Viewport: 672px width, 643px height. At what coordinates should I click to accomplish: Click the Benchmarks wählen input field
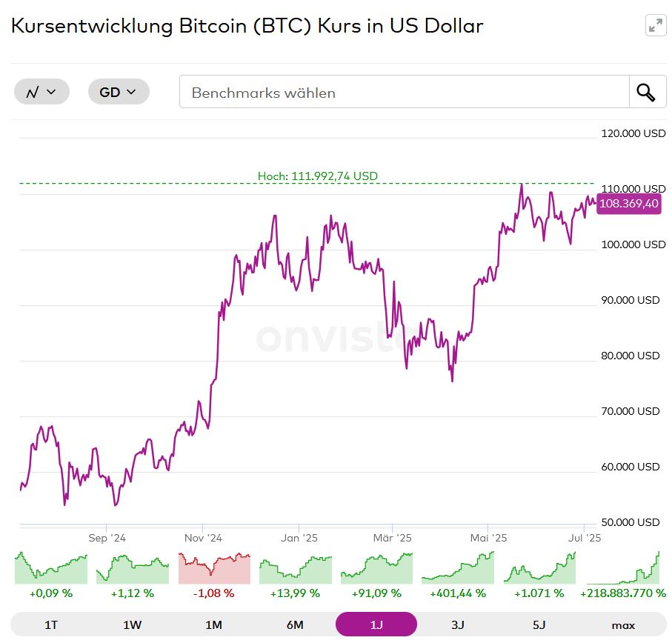(x=404, y=93)
